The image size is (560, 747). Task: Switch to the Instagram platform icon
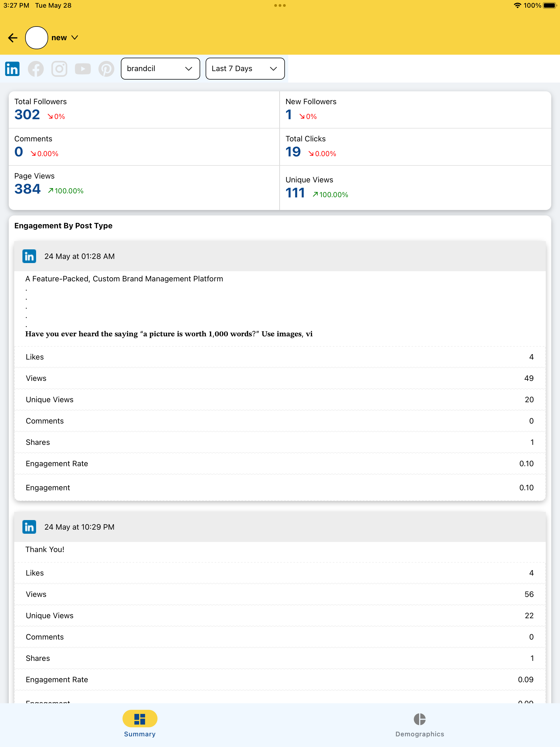point(59,69)
